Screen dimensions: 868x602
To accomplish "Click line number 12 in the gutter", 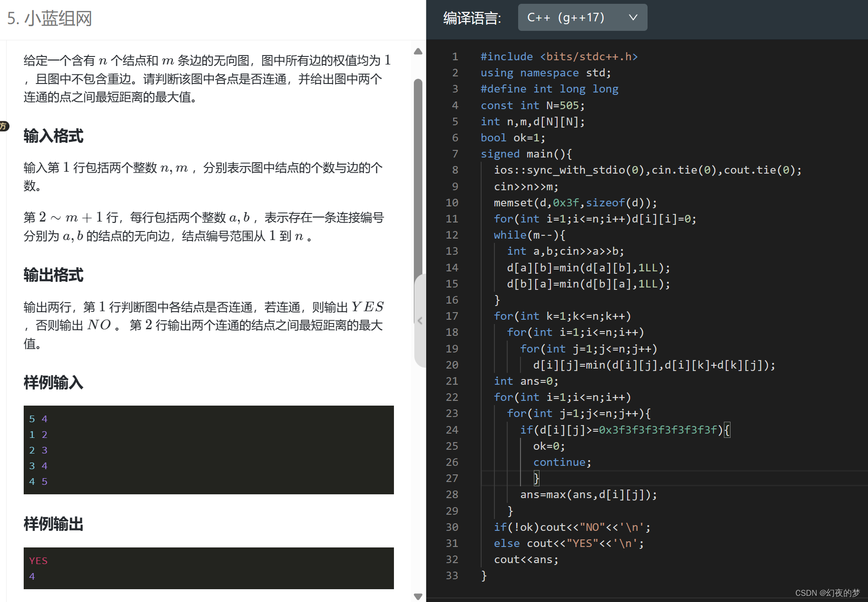I will pos(452,235).
